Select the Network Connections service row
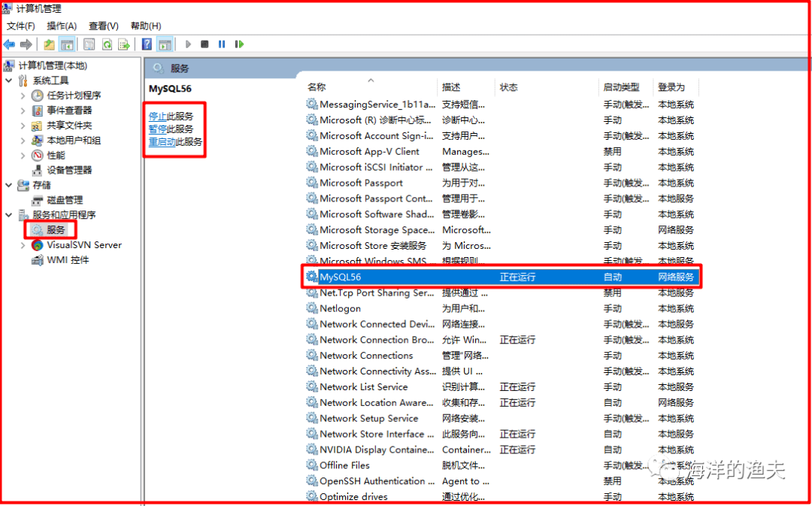The width and height of the screenshot is (812, 506). (x=501, y=356)
